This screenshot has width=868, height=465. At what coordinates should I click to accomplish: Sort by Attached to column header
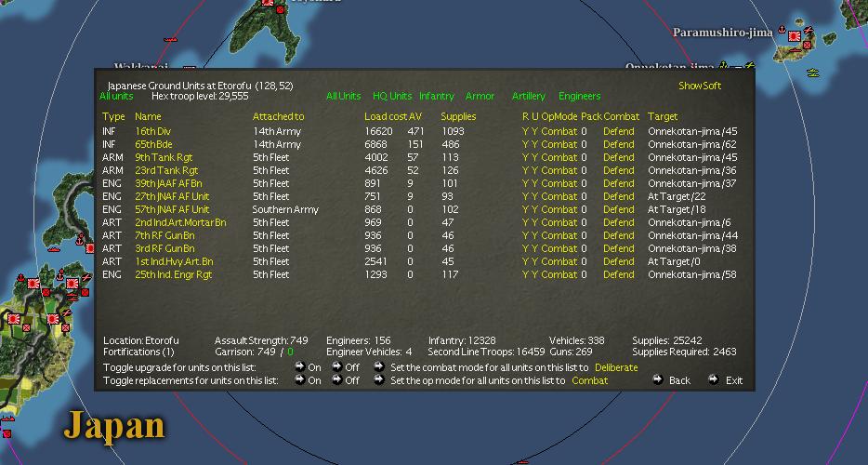click(279, 116)
